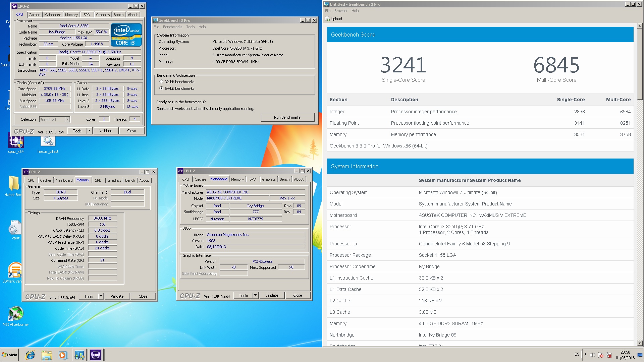Expand Tools dropdown arrow in CPU tab window
The image size is (644, 362).
[x=90, y=131]
